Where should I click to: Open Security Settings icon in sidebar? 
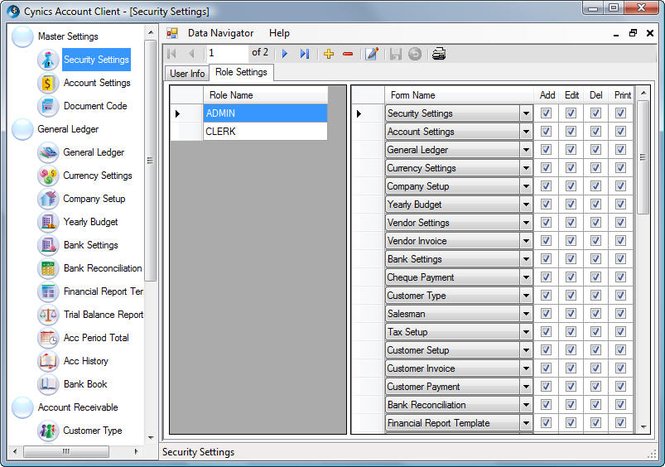point(48,59)
